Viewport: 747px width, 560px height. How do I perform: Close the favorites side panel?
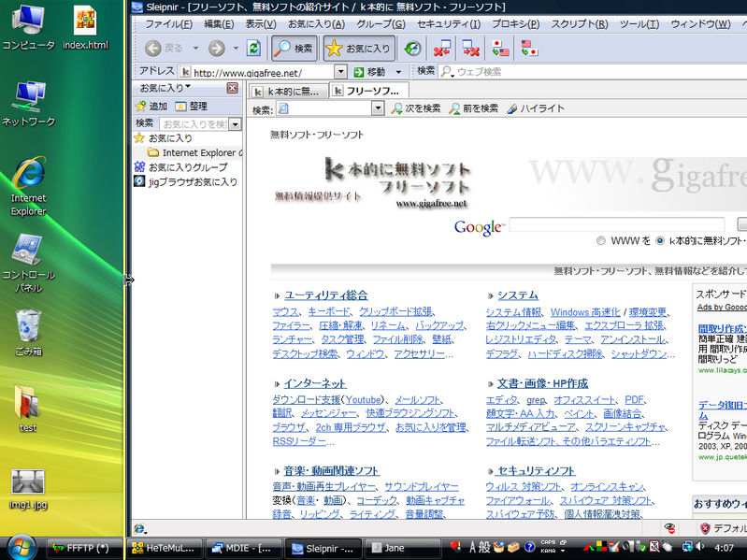tap(232, 88)
